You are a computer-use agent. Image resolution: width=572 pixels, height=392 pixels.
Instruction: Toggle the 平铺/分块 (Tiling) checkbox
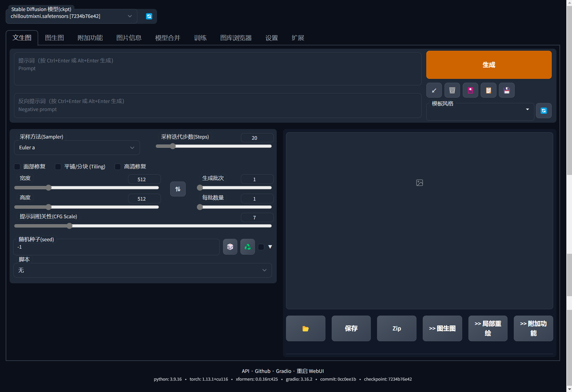click(58, 167)
